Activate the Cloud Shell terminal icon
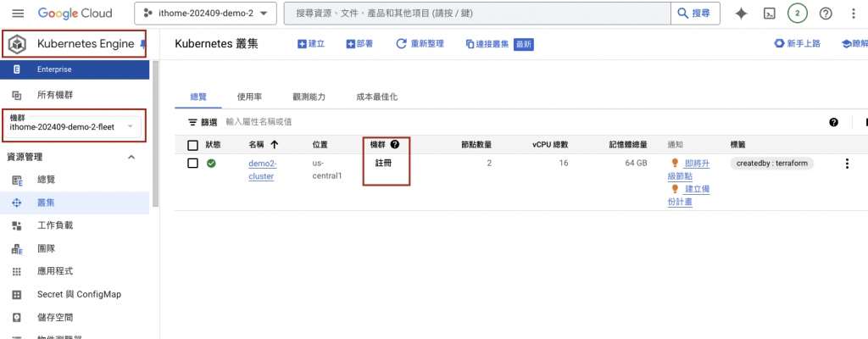Image resolution: width=868 pixels, height=339 pixels. pos(769,14)
